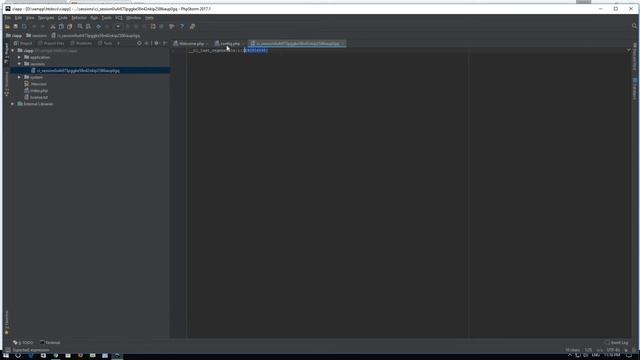Click sessions breadcrumb in navigation bar
Viewport: 640px width, 360px height.
click(x=37, y=36)
